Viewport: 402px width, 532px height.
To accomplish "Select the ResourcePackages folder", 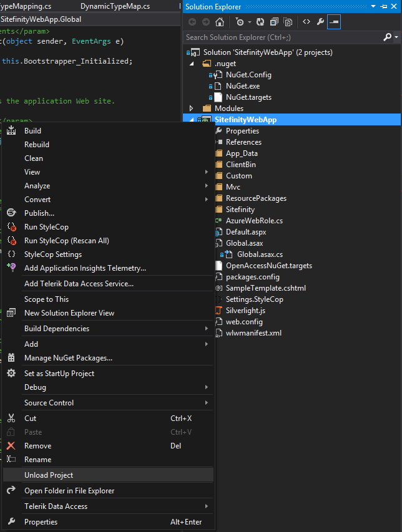I will pos(256,198).
